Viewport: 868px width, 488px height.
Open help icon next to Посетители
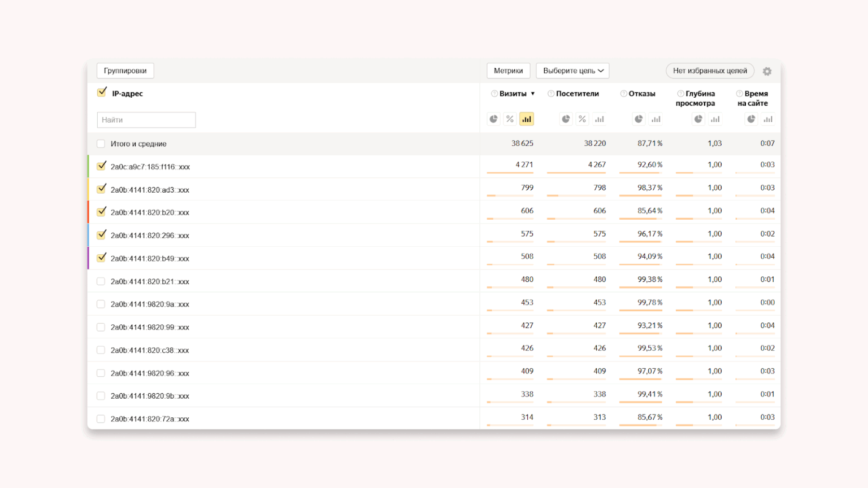coord(551,94)
